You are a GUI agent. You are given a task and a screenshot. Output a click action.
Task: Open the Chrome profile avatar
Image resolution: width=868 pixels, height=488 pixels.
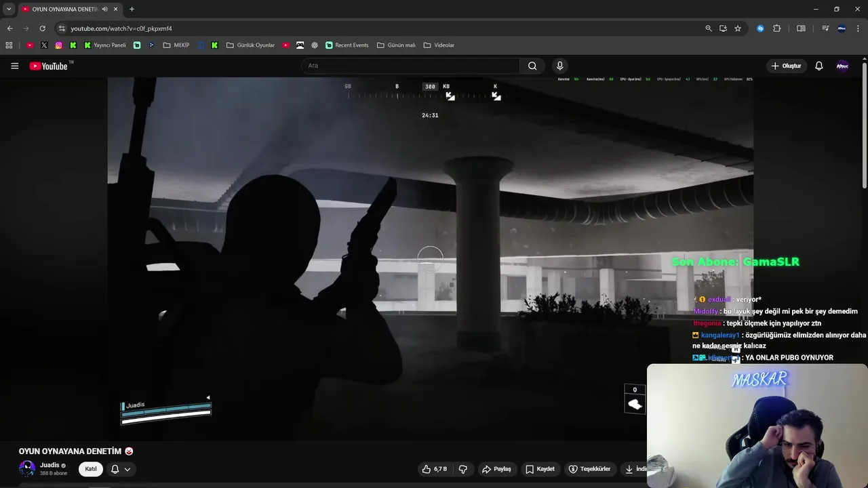[842, 28]
